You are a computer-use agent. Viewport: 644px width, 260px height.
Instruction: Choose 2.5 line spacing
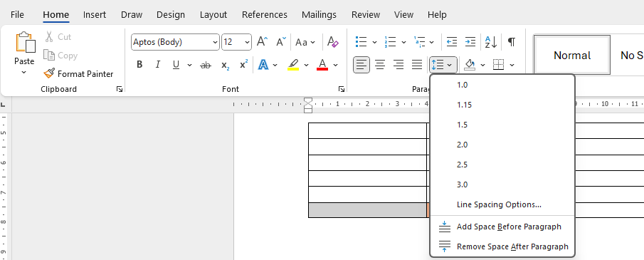pyautogui.click(x=502, y=165)
